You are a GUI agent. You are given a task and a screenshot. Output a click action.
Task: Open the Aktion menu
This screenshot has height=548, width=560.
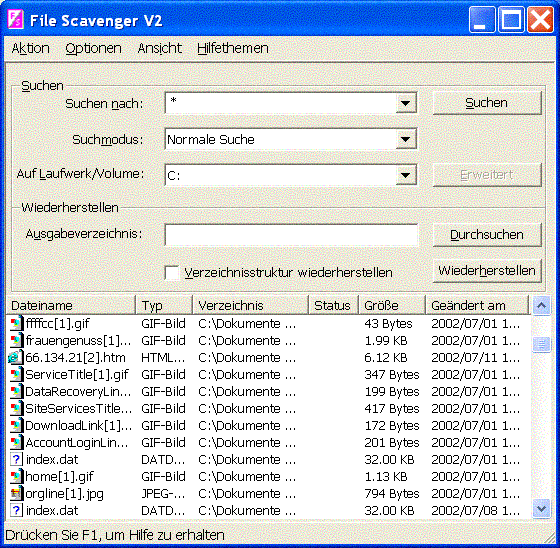point(30,48)
